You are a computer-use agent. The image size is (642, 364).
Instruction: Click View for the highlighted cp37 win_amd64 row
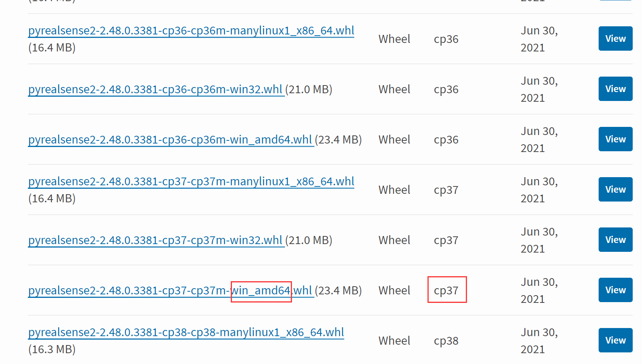[x=615, y=290]
